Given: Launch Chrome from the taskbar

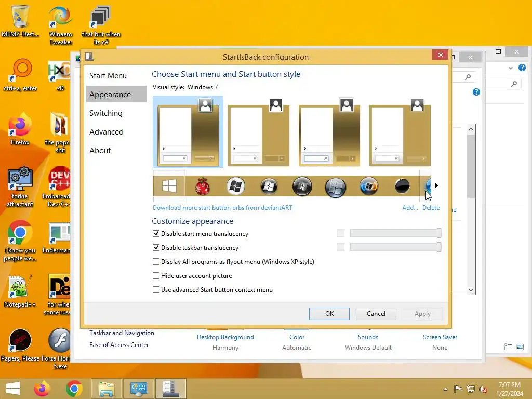Looking at the screenshot, I should point(74,389).
